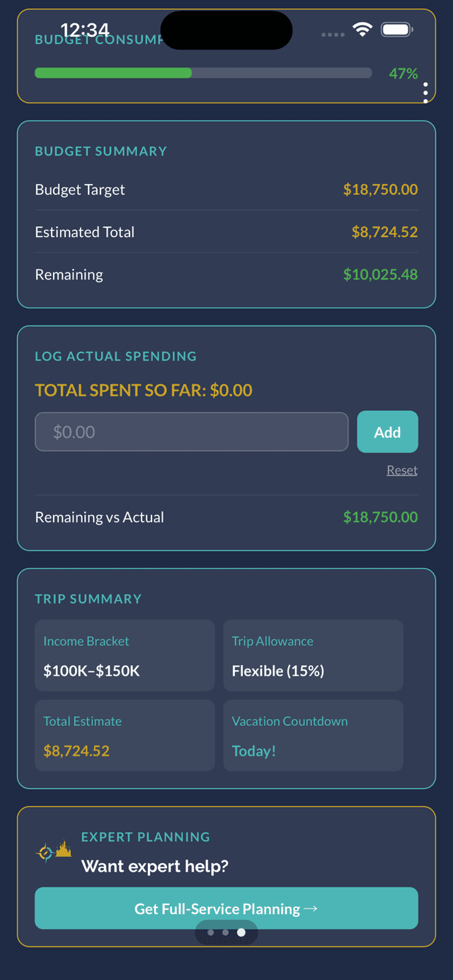This screenshot has width=453, height=980.
Task: Tap the Budget Consumption progress bar
Action: 203,73
